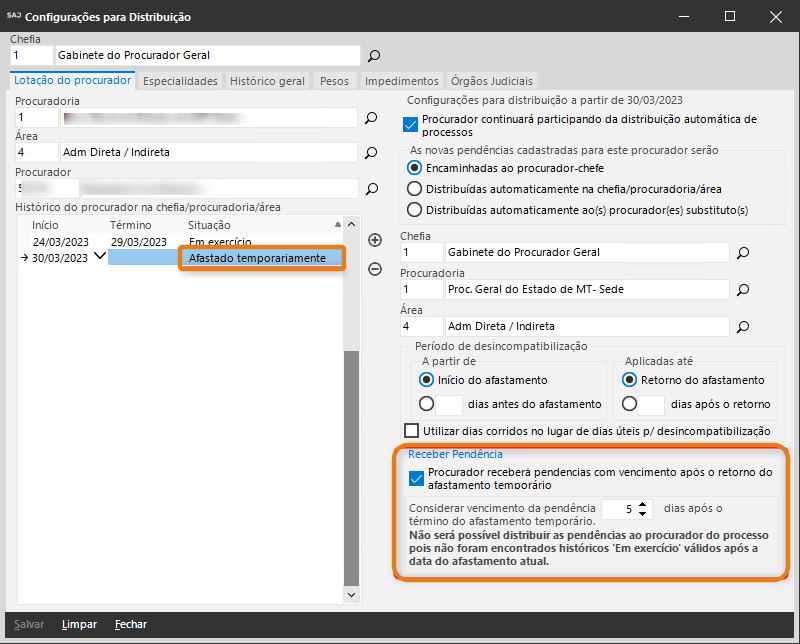Click magnifier beside Procurador field

point(371,188)
